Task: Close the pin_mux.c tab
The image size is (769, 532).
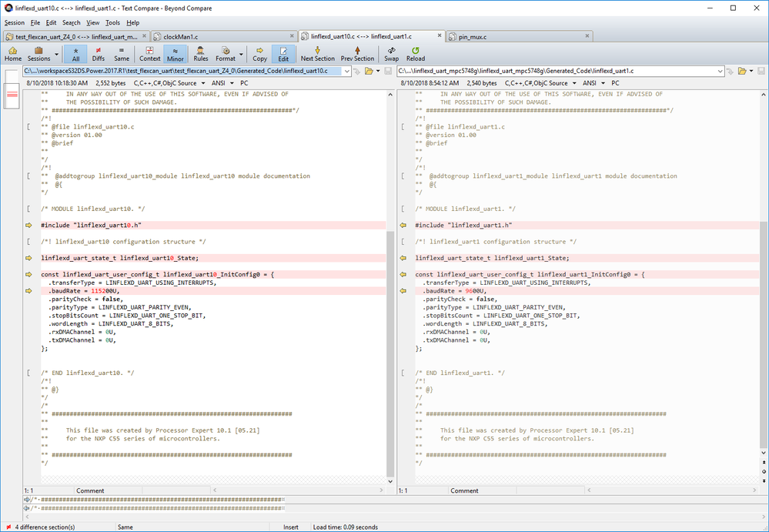Action: pos(587,36)
